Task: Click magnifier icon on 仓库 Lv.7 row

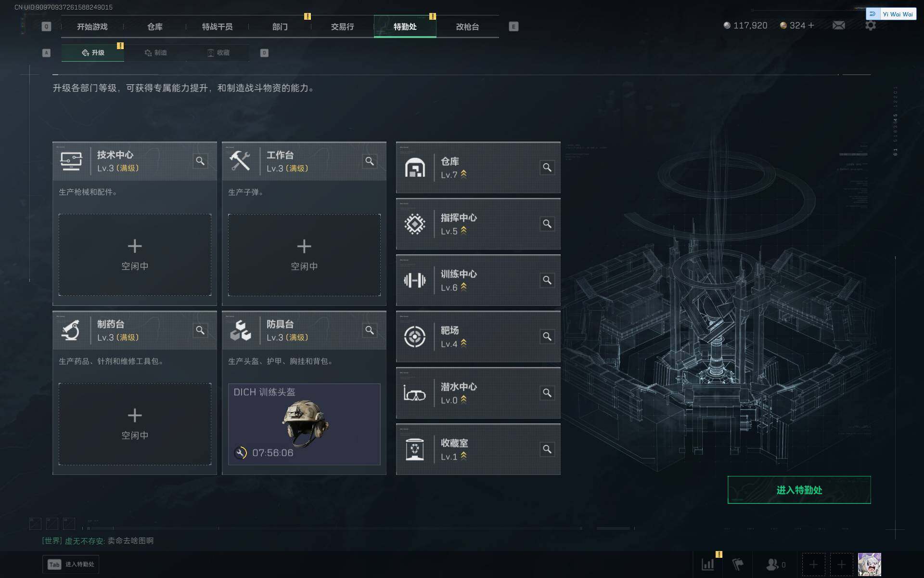Action: pos(547,168)
